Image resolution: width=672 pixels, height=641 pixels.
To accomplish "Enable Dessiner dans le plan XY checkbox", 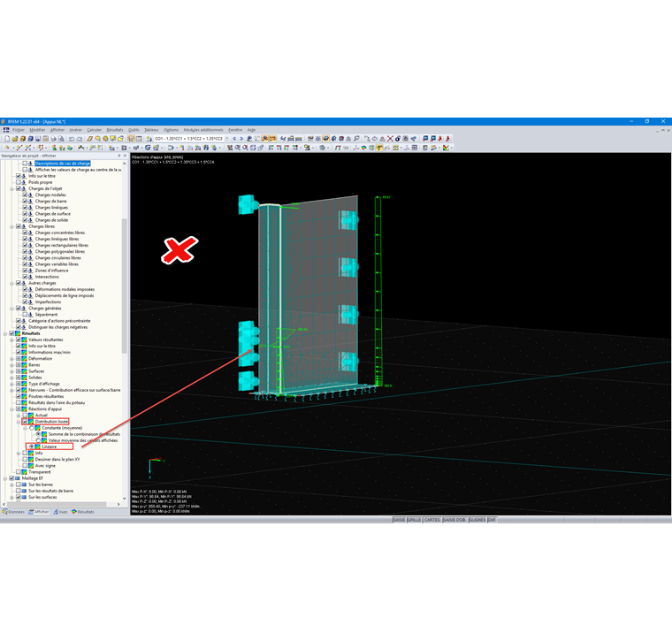I will [x=25, y=459].
